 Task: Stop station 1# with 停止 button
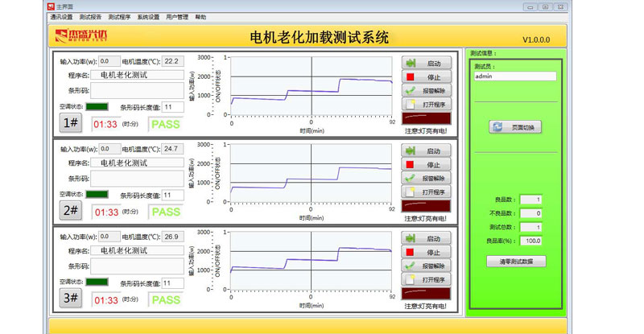point(427,76)
